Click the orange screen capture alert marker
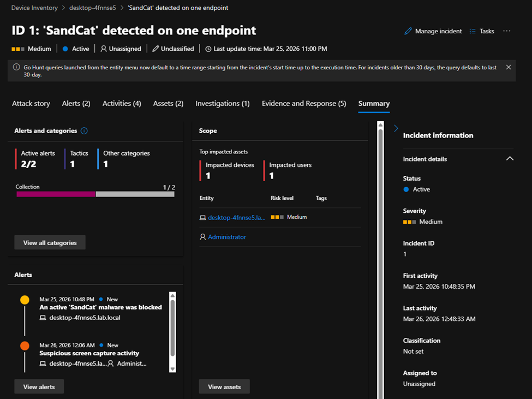This screenshot has height=399, width=532. [25, 346]
